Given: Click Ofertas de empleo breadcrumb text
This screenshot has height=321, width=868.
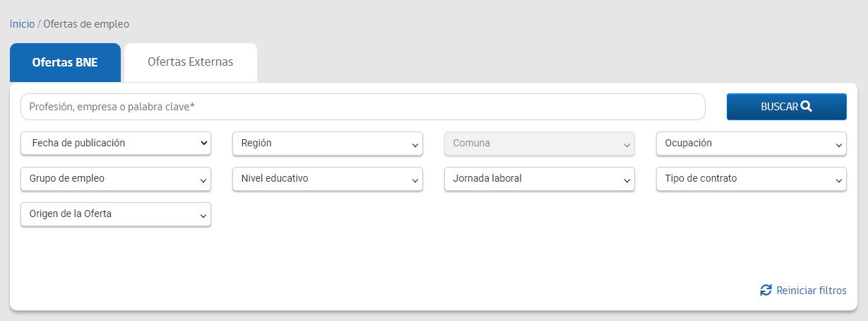Looking at the screenshot, I should 86,24.
